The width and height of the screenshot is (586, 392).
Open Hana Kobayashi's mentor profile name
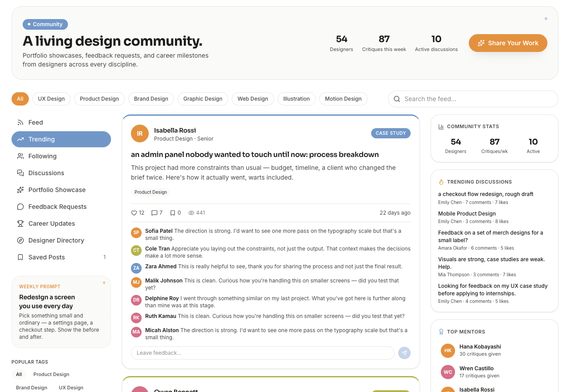point(480,347)
